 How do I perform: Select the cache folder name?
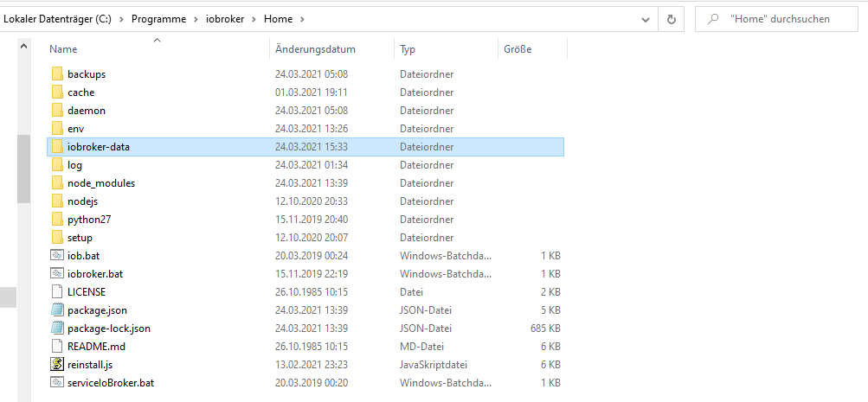point(80,93)
